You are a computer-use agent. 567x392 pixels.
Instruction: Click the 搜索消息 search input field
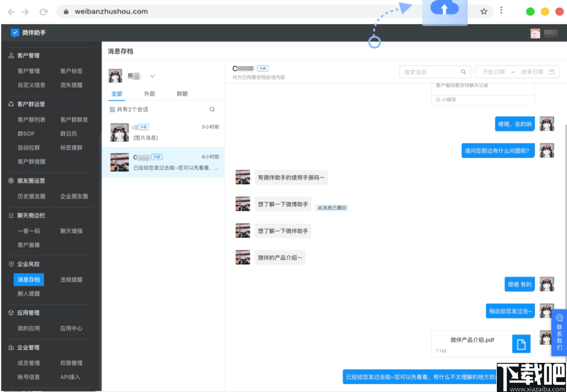431,72
